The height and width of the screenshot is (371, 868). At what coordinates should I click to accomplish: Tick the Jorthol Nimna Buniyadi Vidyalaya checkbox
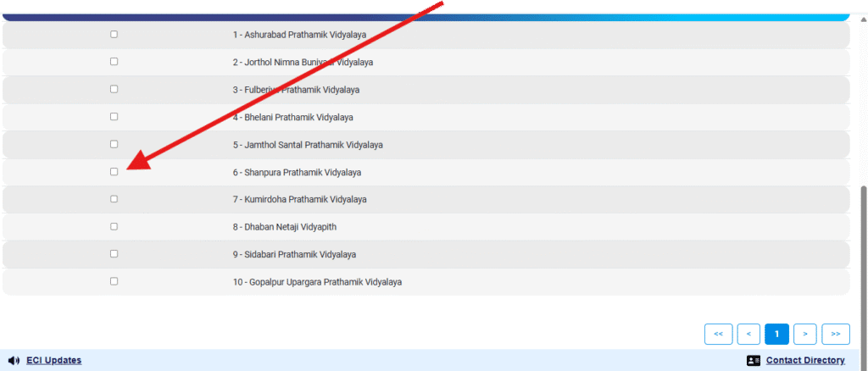(x=114, y=62)
